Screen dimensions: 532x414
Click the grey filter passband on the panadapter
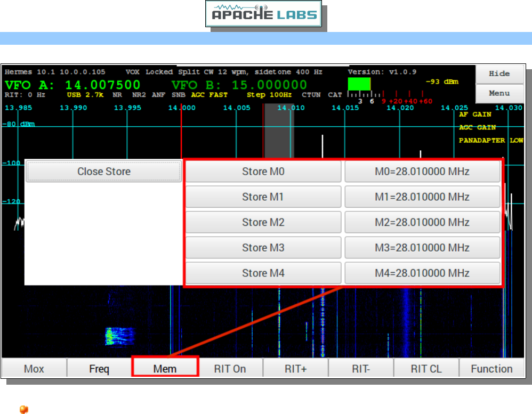(x=279, y=131)
